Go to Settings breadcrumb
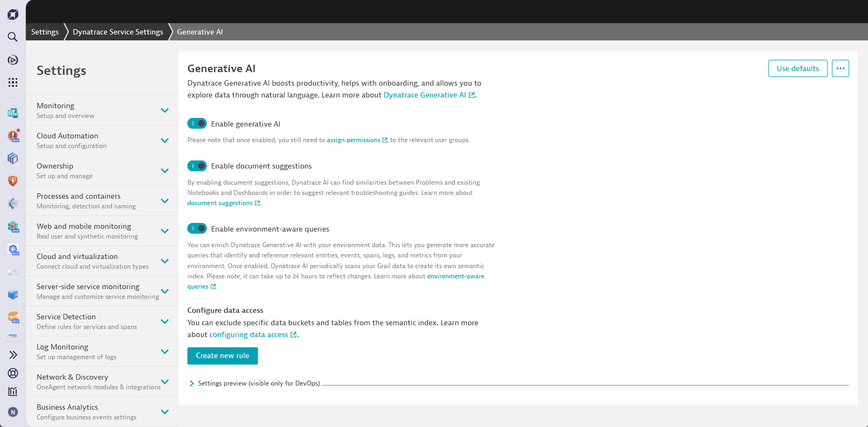The height and width of the screenshot is (427, 868). pos(45,32)
